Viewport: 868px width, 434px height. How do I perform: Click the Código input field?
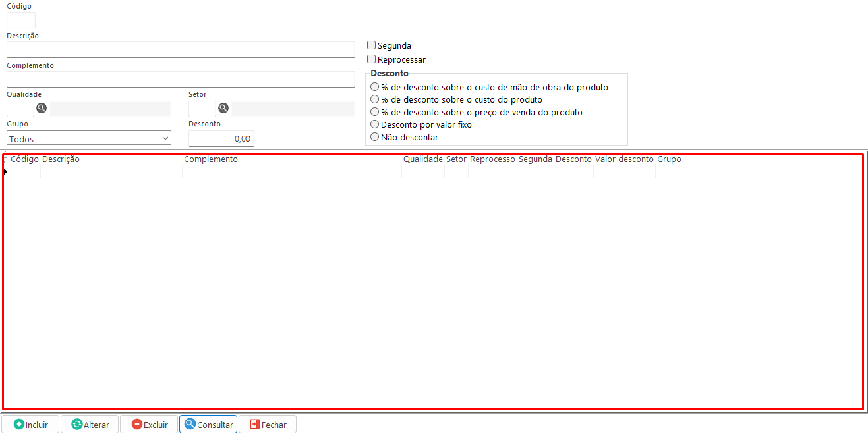[x=21, y=20]
